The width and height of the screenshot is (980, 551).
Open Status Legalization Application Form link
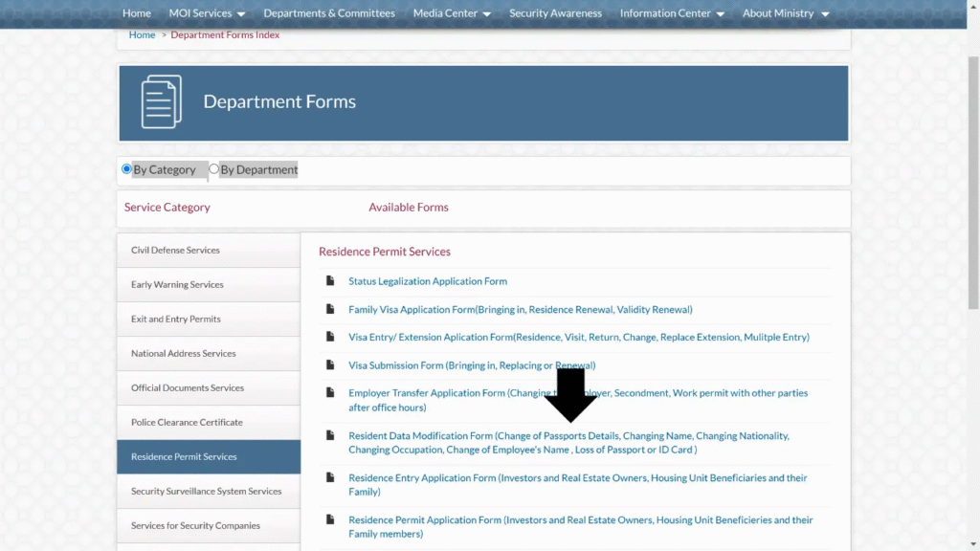[428, 281]
